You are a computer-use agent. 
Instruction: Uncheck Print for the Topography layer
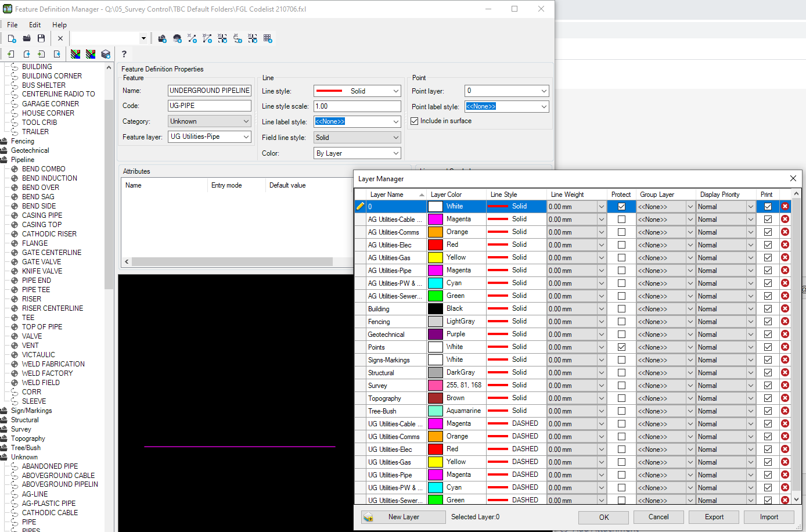pos(768,398)
